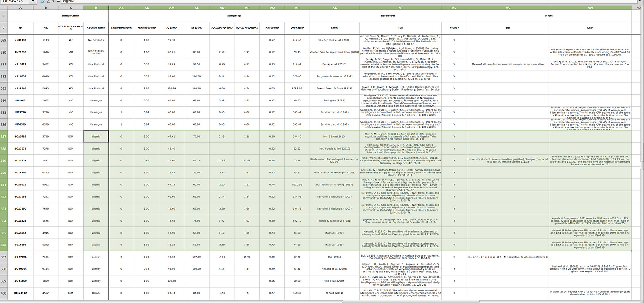This screenshot has width=644, height=303.
Task: Click IQ (cor.) value 106.20
Action: coord(172,281)
